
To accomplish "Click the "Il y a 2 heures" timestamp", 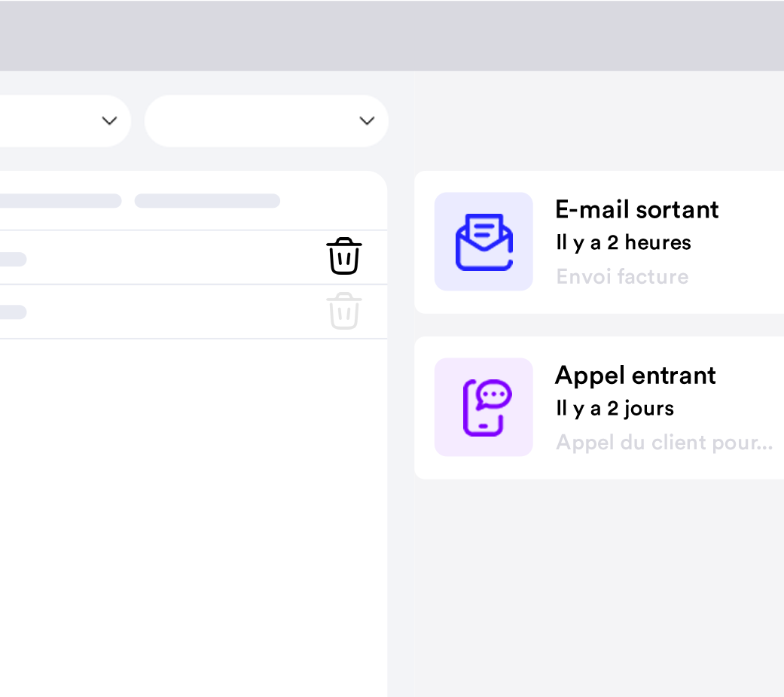I will point(623,242).
